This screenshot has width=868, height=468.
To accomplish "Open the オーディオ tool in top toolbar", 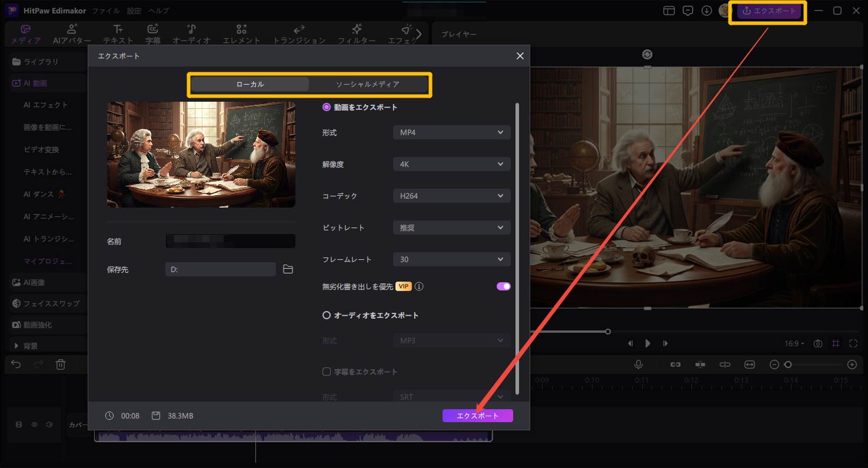I will 191,34.
